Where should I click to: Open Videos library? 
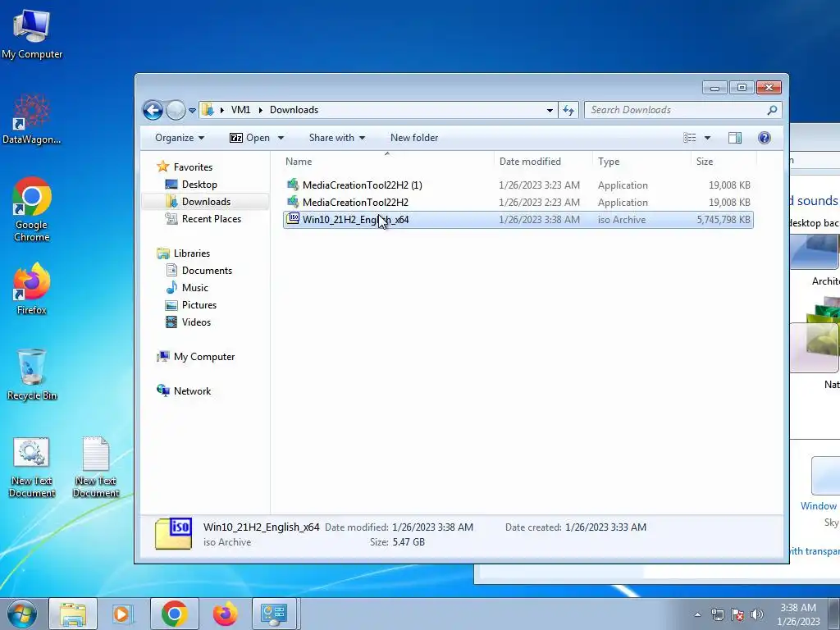[x=196, y=322]
